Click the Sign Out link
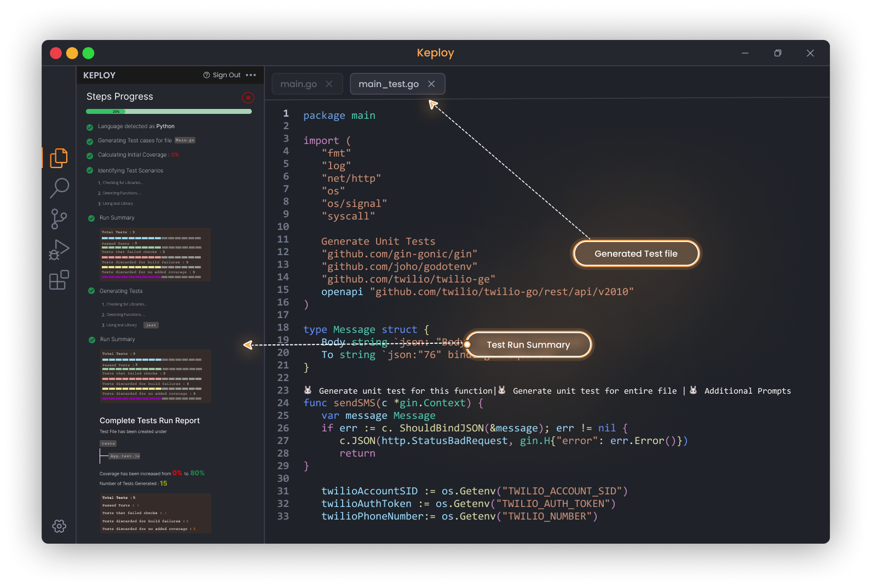 [227, 75]
